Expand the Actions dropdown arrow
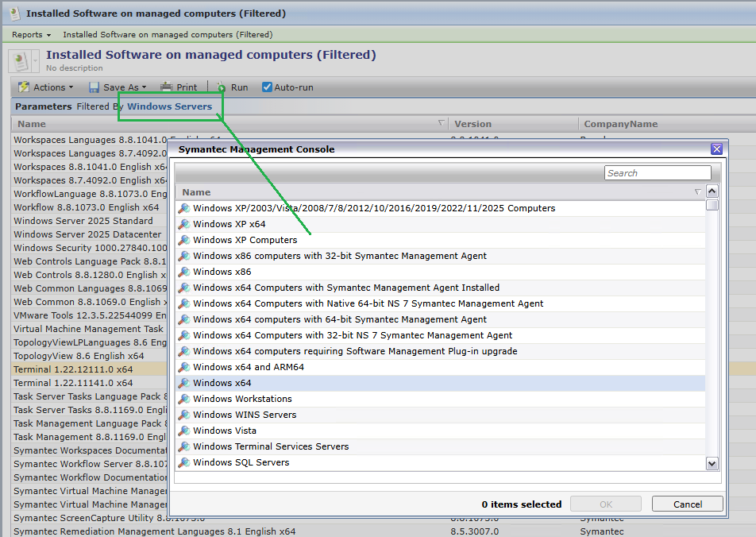 (71, 87)
